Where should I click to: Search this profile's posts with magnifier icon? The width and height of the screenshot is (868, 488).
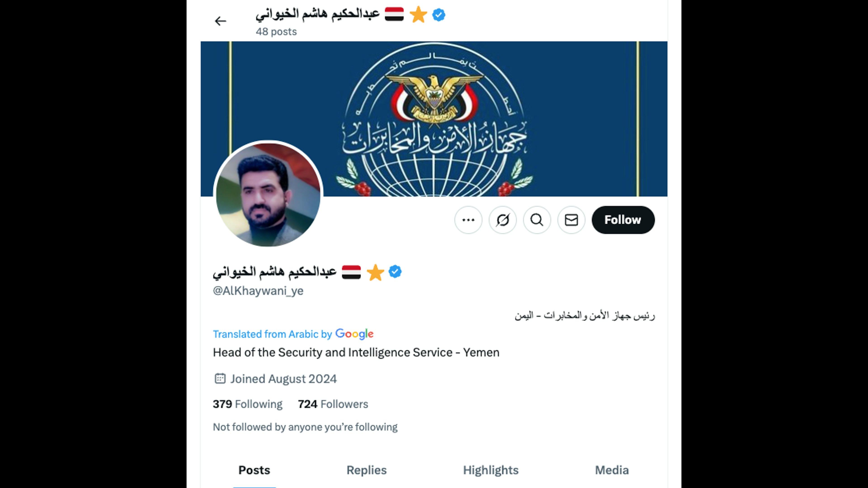(x=537, y=220)
